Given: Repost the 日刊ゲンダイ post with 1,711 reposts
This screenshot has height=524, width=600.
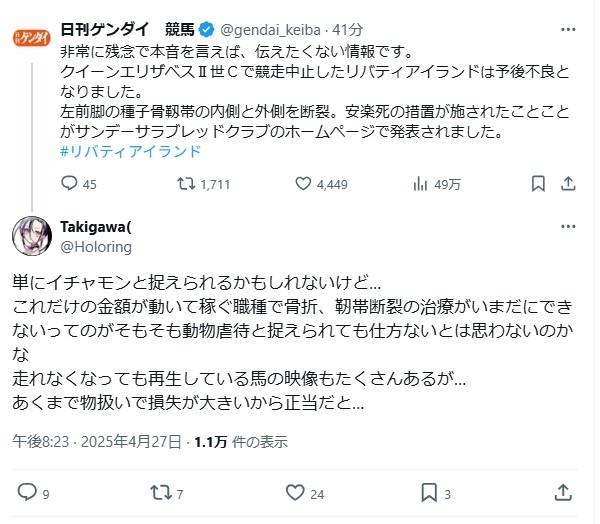Looking at the screenshot, I should 186,184.
